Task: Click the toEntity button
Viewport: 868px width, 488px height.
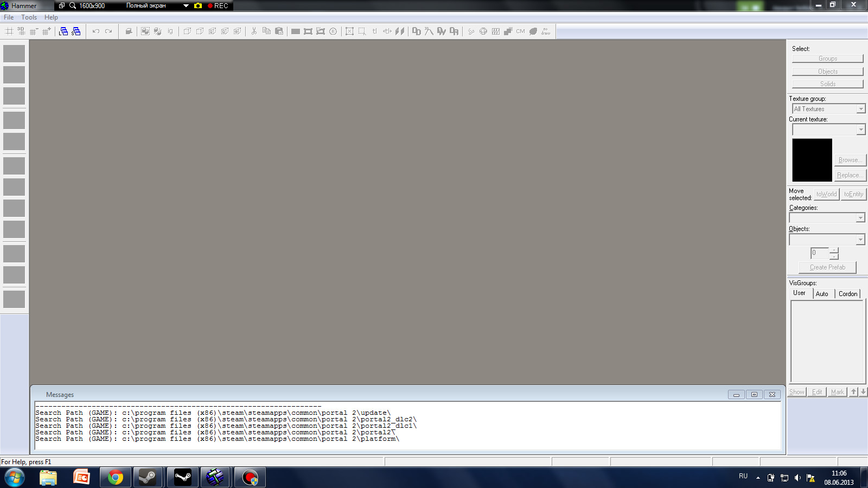Action: (854, 194)
